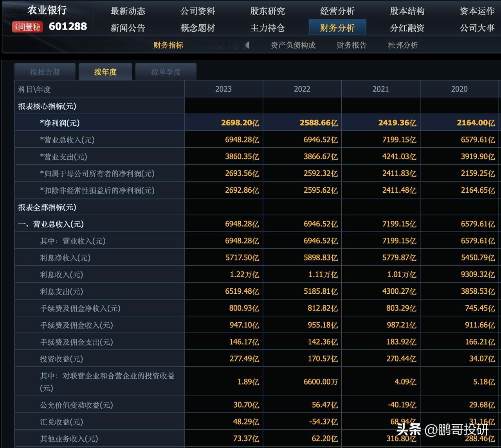Select the 按年度 tab
The width and height of the screenshot is (501, 448).
pyautogui.click(x=105, y=72)
